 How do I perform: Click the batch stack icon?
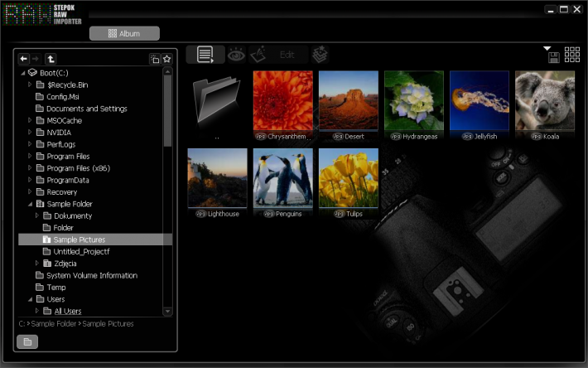(320, 55)
